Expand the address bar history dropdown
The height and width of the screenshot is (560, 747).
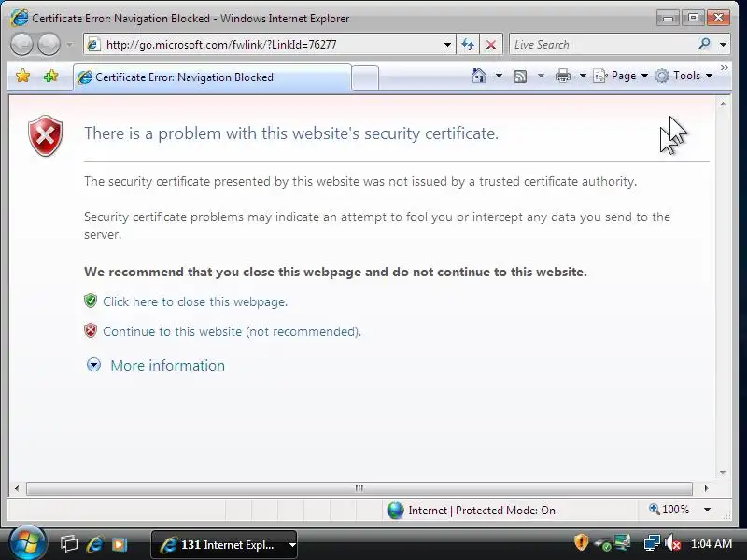(447, 45)
